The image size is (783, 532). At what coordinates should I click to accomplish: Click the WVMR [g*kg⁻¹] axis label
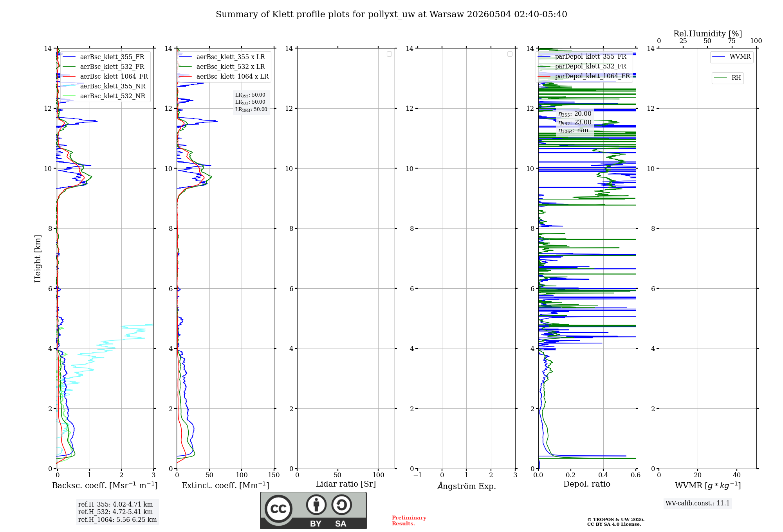tap(708, 485)
